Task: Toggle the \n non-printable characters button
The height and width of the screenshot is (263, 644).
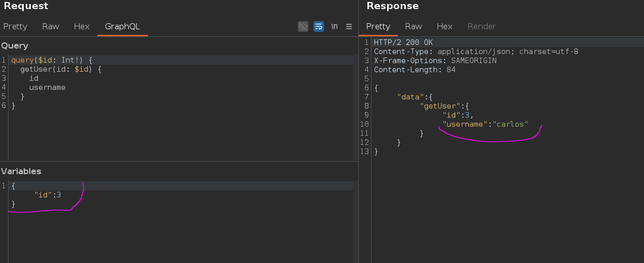Action: [x=334, y=26]
